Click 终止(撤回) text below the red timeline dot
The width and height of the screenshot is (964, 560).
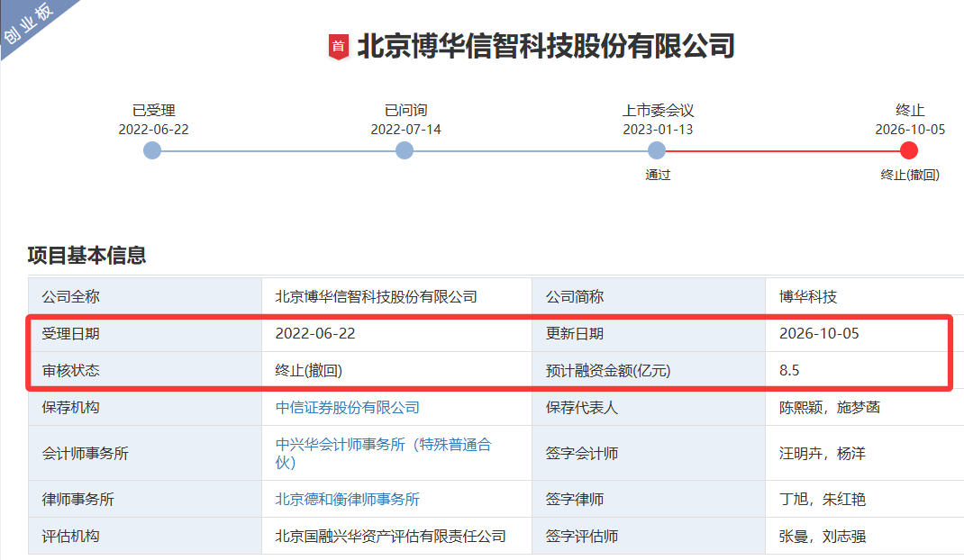pos(910,176)
